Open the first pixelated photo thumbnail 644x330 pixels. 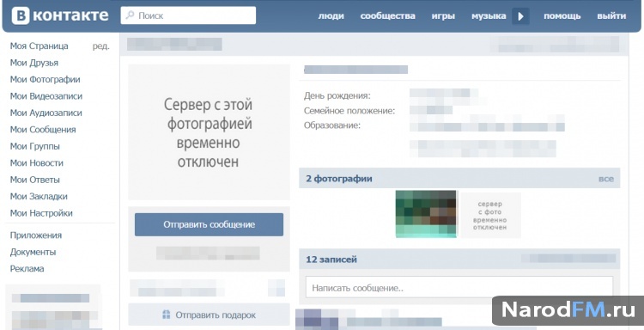click(426, 214)
